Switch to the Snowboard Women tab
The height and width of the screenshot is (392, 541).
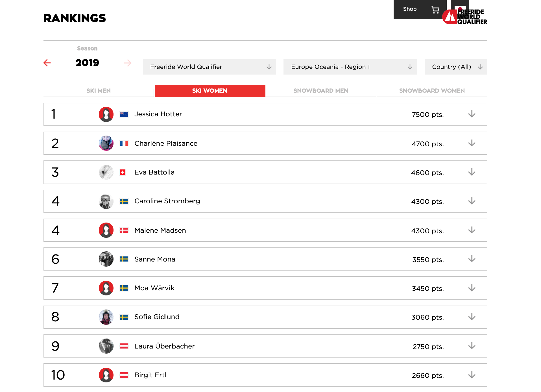[x=432, y=91]
